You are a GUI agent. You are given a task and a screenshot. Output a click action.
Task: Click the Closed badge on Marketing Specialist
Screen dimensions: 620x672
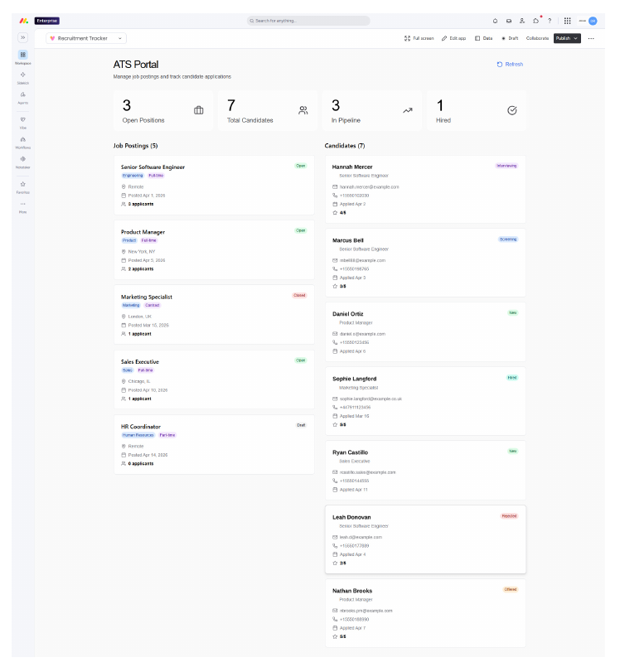(x=299, y=295)
